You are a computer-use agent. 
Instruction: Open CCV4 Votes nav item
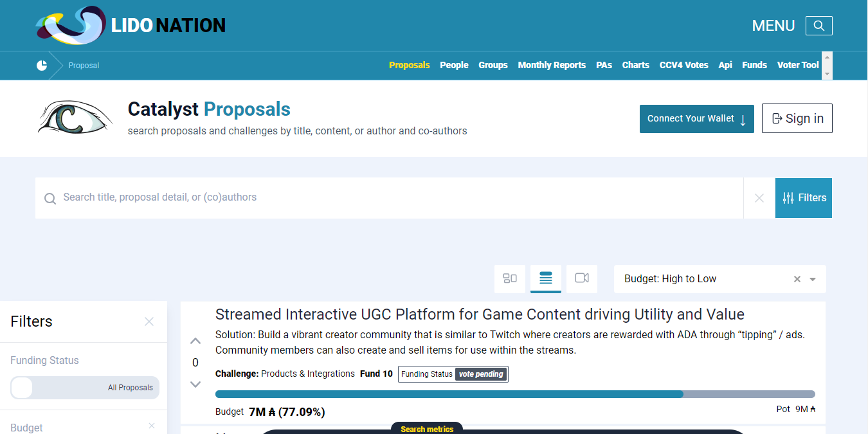click(x=684, y=65)
